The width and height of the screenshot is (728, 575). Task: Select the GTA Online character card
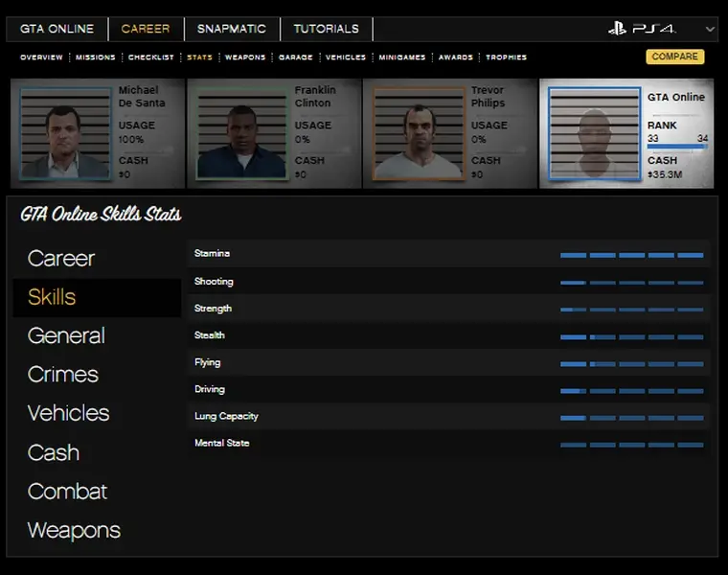[x=626, y=133]
